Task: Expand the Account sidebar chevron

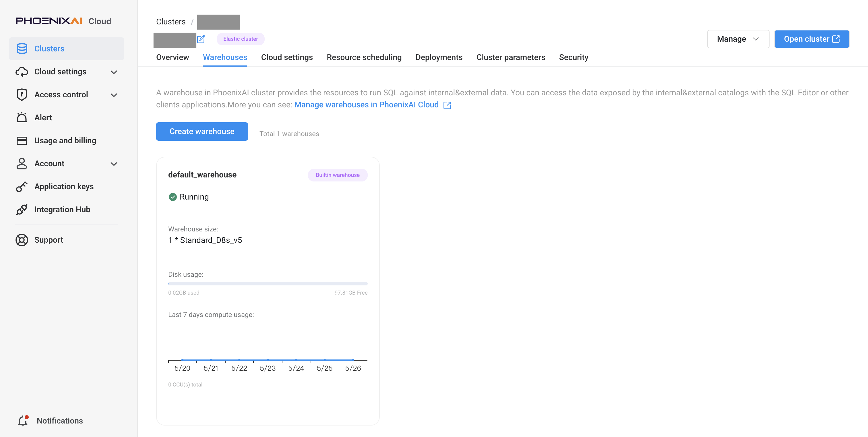Action: [114, 164]
